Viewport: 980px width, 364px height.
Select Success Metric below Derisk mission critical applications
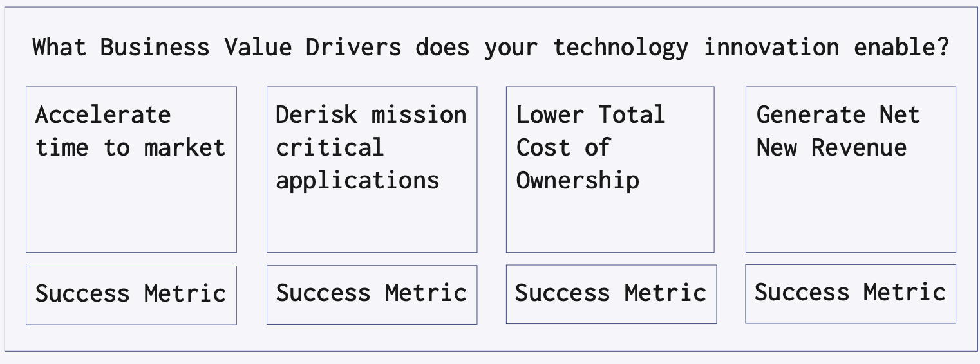click(x=372, y=293)
